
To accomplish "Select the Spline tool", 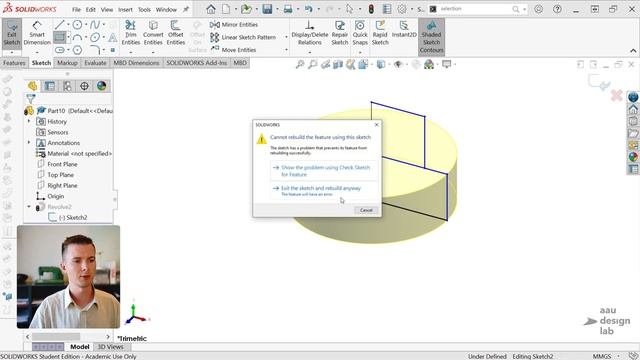I will [x=94, y=25].
